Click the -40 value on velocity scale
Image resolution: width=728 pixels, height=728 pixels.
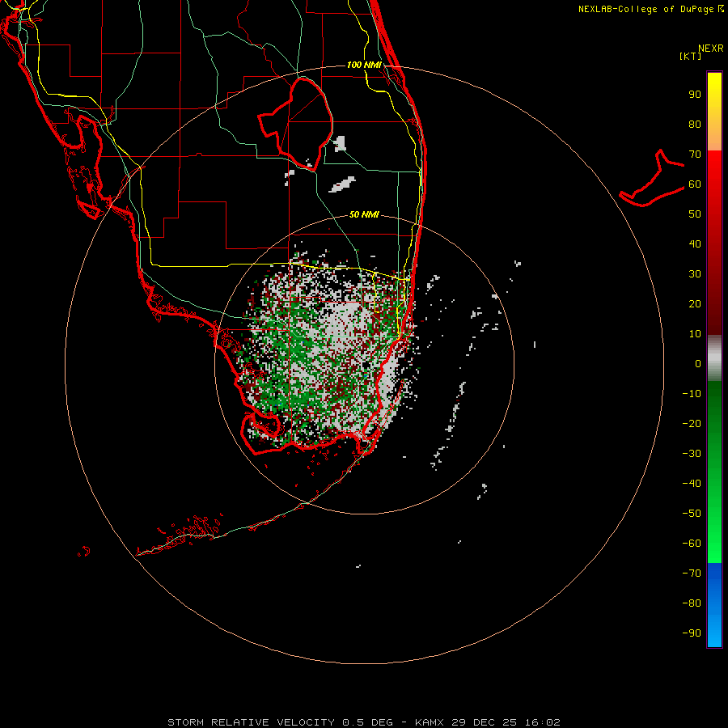(x=692, y=484)
